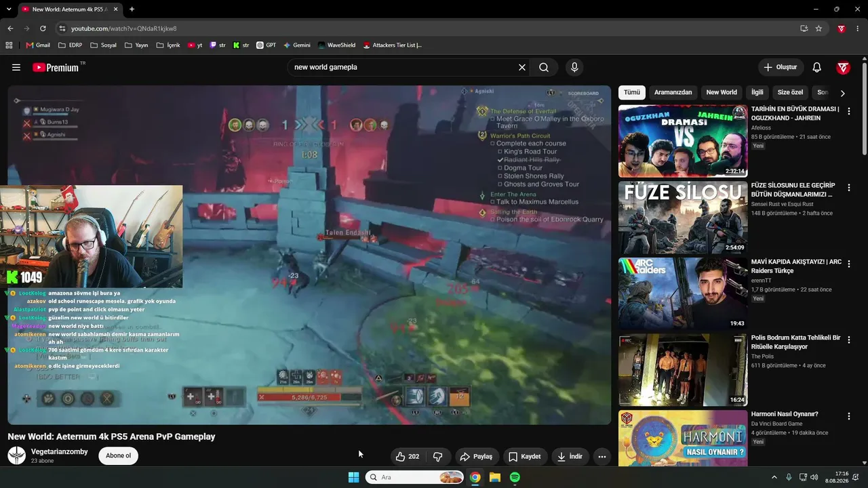Reload the current page

click(43, 28)
